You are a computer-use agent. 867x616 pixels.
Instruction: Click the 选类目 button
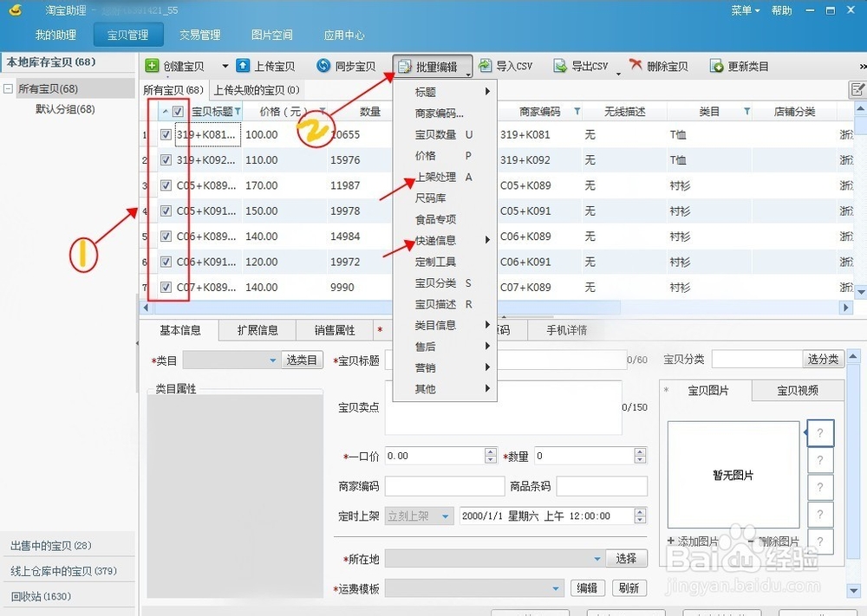[x=302, y=360]
